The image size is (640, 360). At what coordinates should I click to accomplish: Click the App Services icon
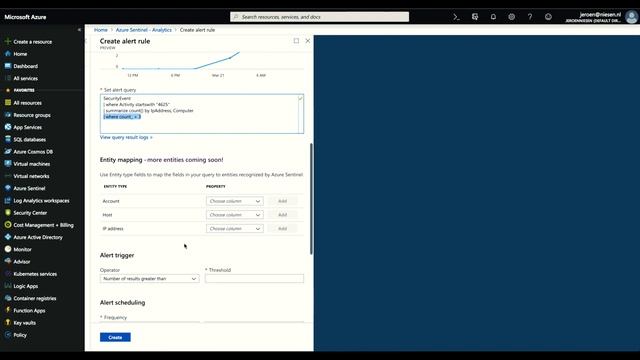7,127
